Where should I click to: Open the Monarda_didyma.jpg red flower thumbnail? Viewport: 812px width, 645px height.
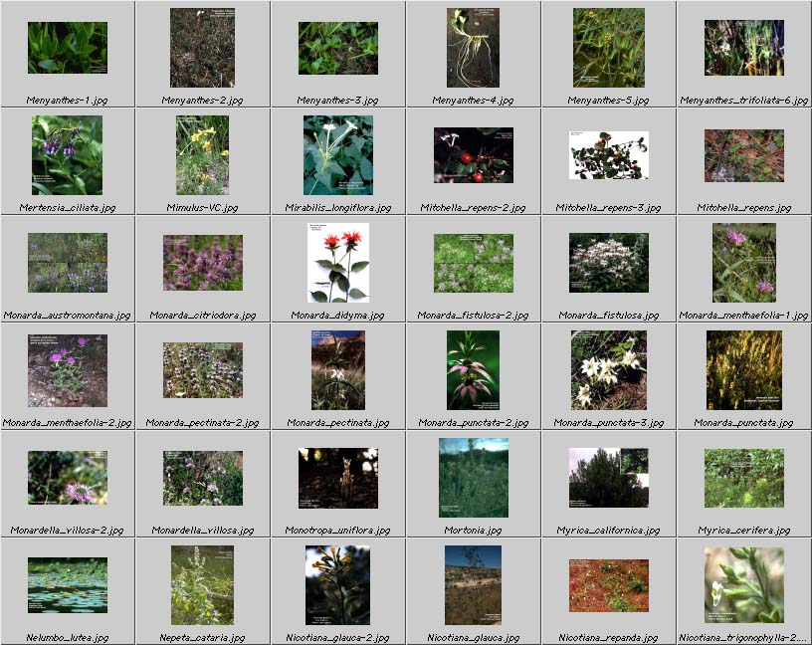tap(338, 262)
